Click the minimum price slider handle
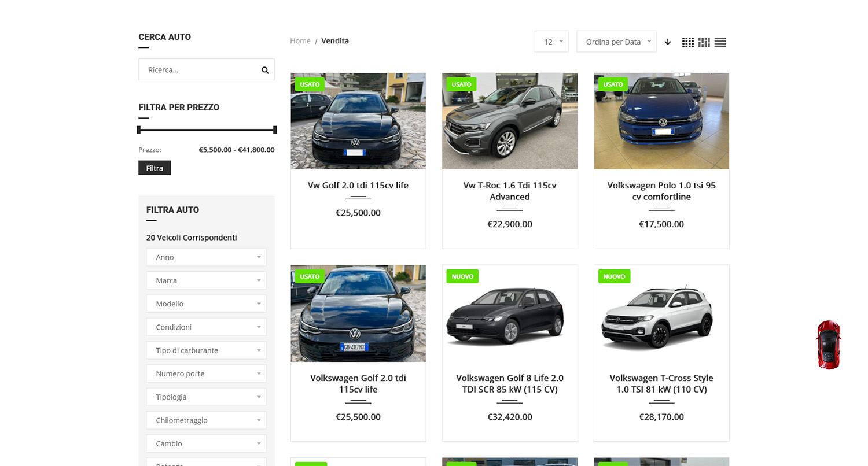This screenshot has height=466, width=868. point(139,130)
